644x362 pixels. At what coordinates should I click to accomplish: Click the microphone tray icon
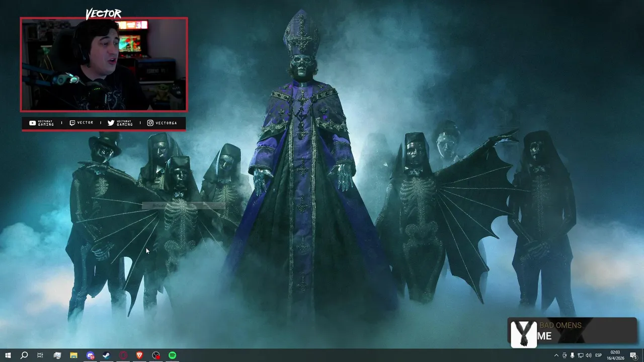(572, 355)
